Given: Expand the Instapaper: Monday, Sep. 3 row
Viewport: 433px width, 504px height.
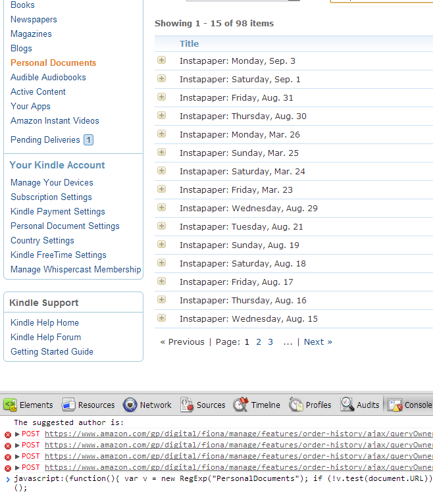Looking at the screenshot, I should tap(162, 60).
